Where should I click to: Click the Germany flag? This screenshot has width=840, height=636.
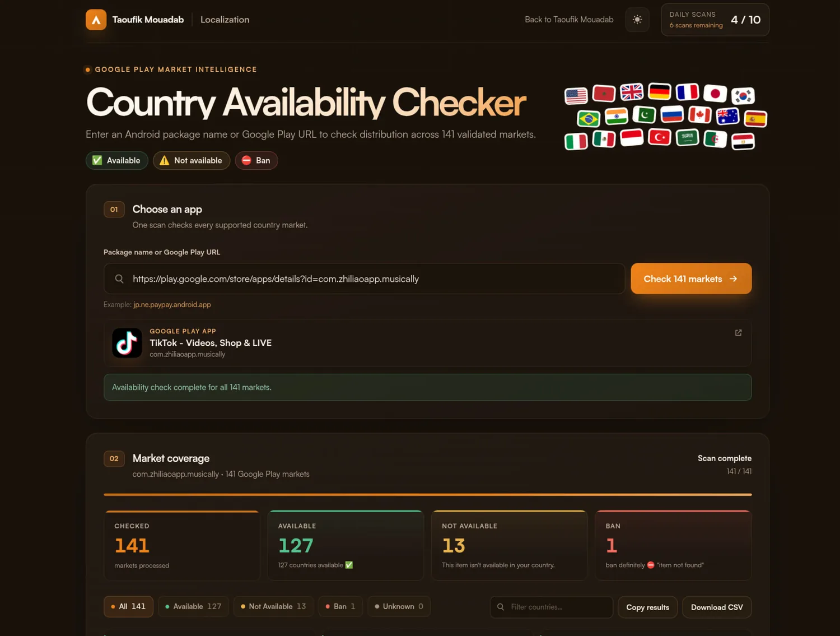(659, 91)
